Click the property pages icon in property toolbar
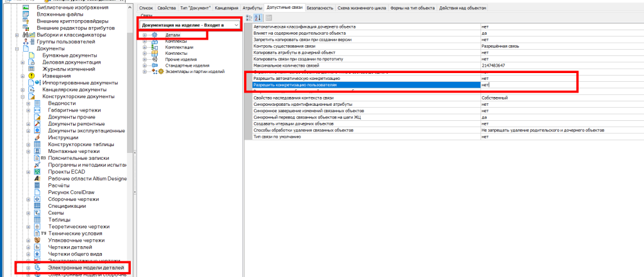644x277 pixels. pyautogui.click(x=269, y=18)
